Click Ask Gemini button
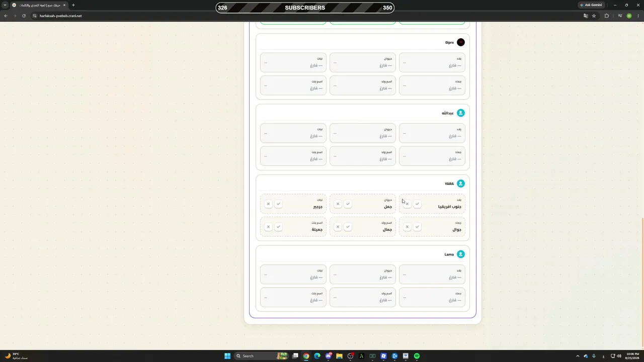 (591, 5)
